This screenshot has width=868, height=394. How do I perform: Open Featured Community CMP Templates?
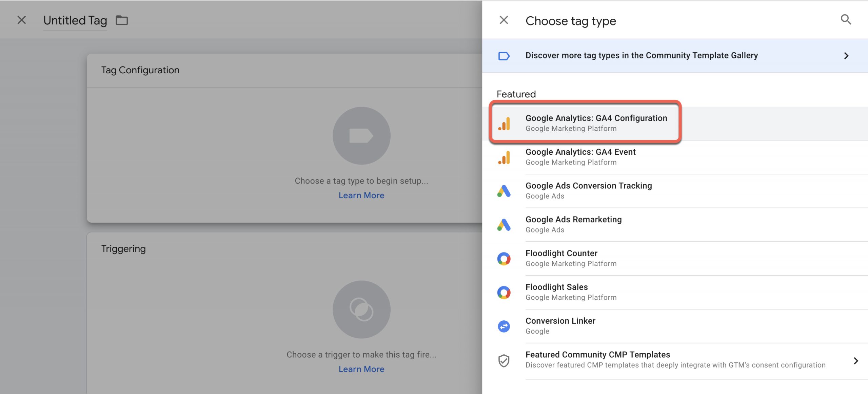click(x=675, y=361)
